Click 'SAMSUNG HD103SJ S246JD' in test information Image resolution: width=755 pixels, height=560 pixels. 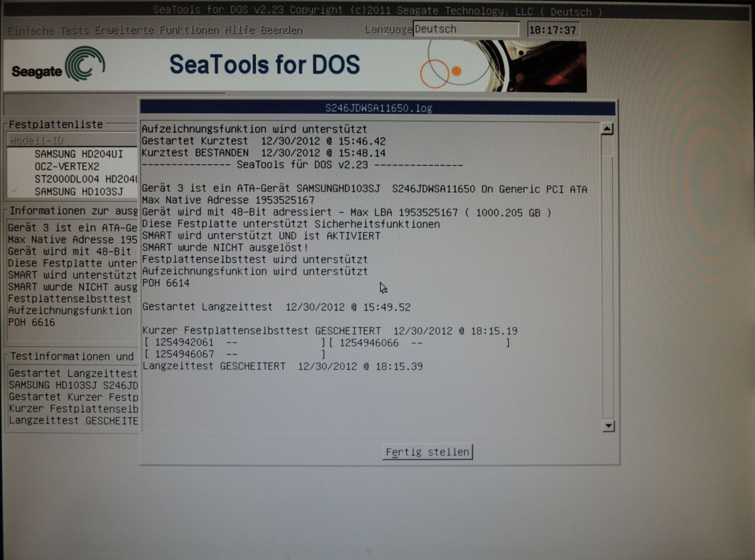click(x=74, y=385)
